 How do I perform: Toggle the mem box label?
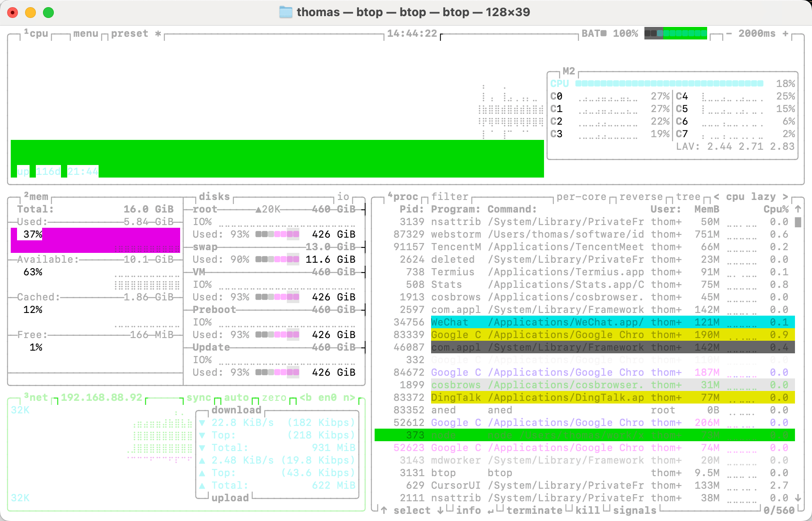[x=36, y=197]
